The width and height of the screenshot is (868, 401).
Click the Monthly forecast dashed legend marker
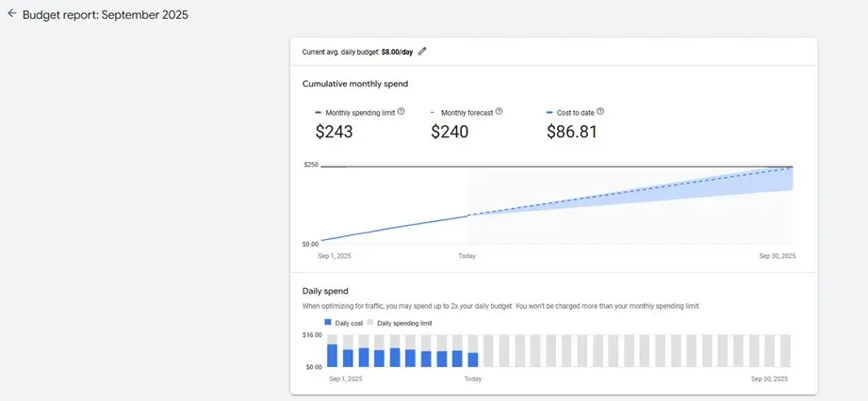pos(433,112)
